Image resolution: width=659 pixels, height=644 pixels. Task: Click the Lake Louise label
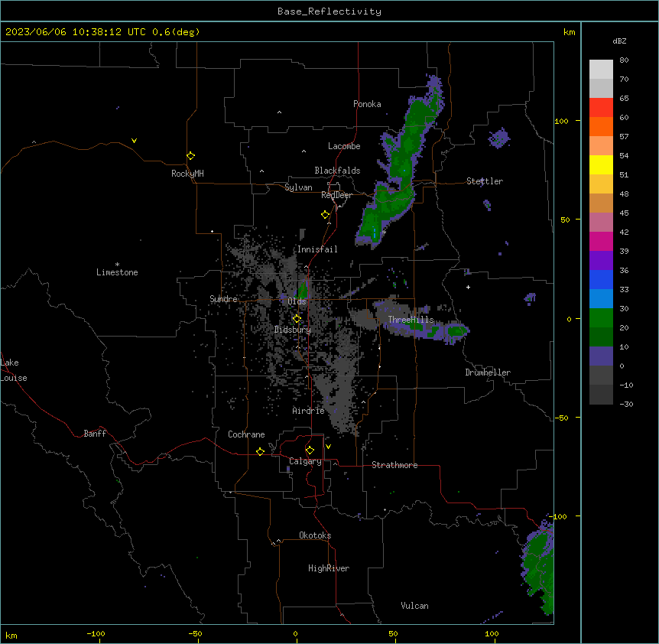click(x=14, y=370)
